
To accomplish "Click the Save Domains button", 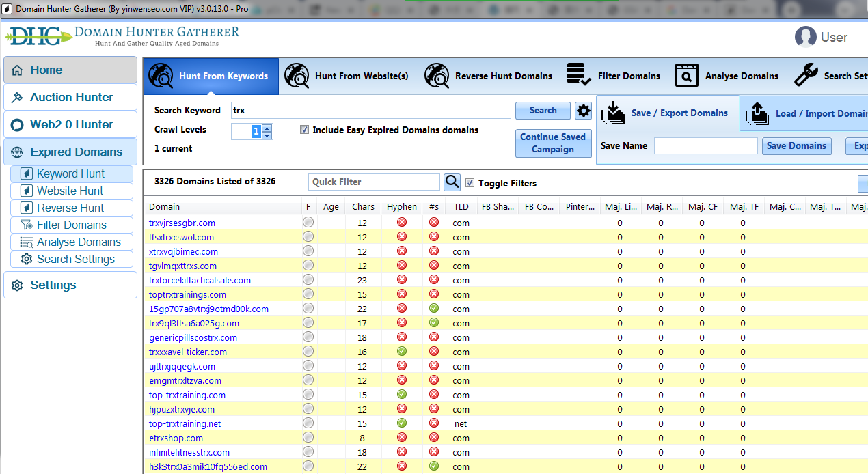I will (796, 145).
